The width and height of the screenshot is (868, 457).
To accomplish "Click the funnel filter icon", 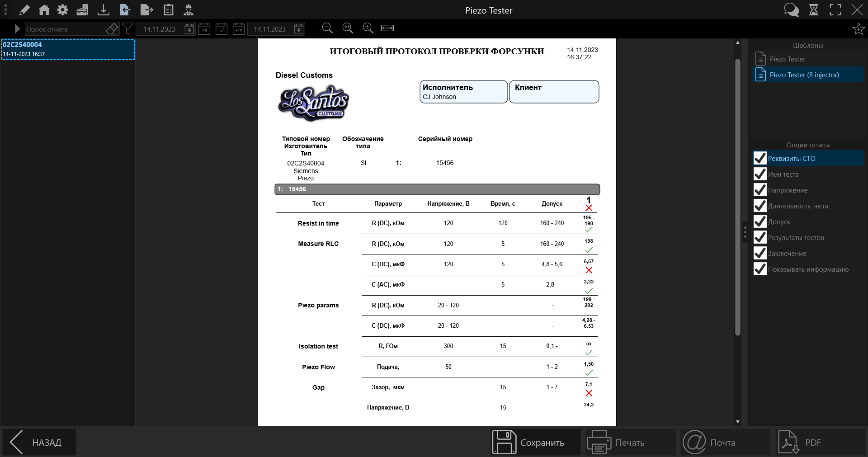I will tap(128, 29).
